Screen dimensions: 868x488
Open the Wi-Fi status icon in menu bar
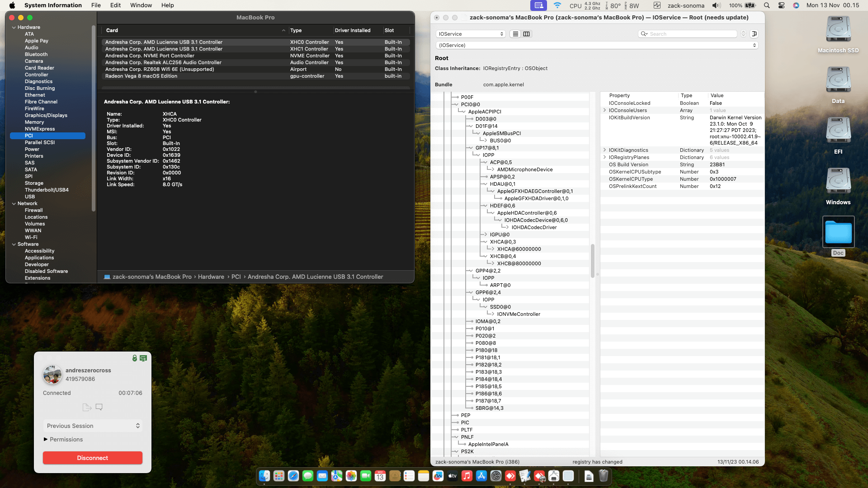(557, 5)
